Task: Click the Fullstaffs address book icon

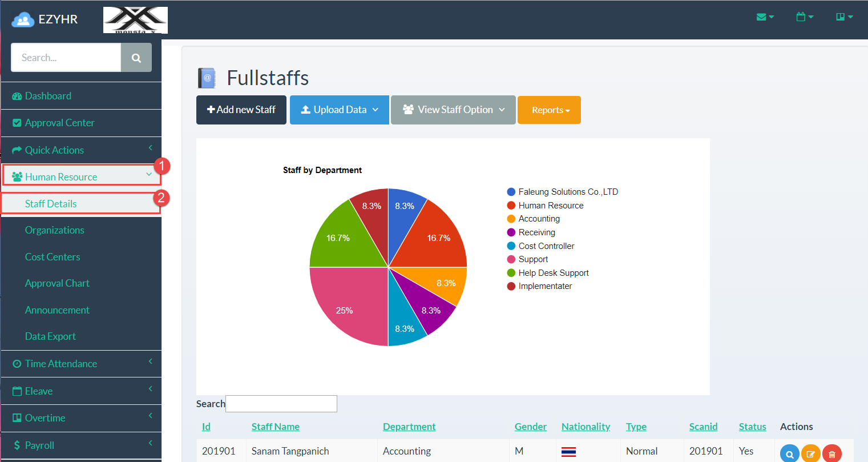Action: [206, 78]
